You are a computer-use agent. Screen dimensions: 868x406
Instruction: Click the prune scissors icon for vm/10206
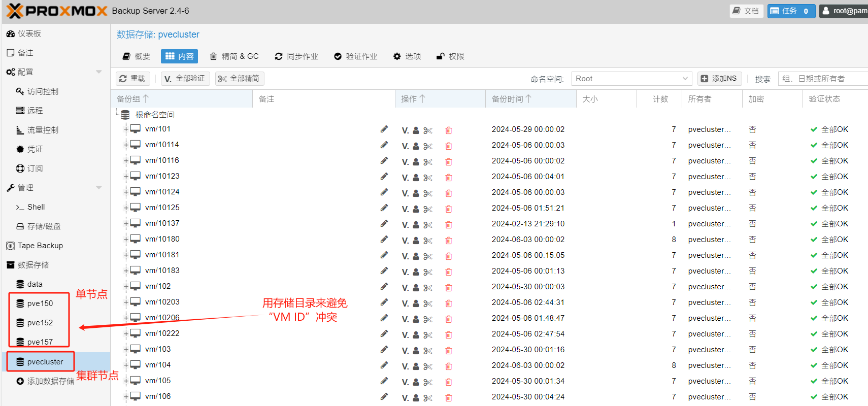coord(428,319)
